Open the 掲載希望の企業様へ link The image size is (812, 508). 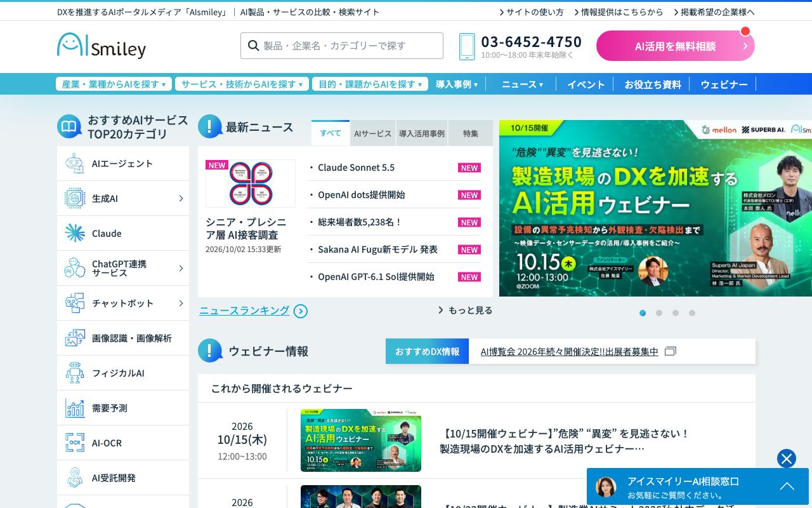click(714, 12)
